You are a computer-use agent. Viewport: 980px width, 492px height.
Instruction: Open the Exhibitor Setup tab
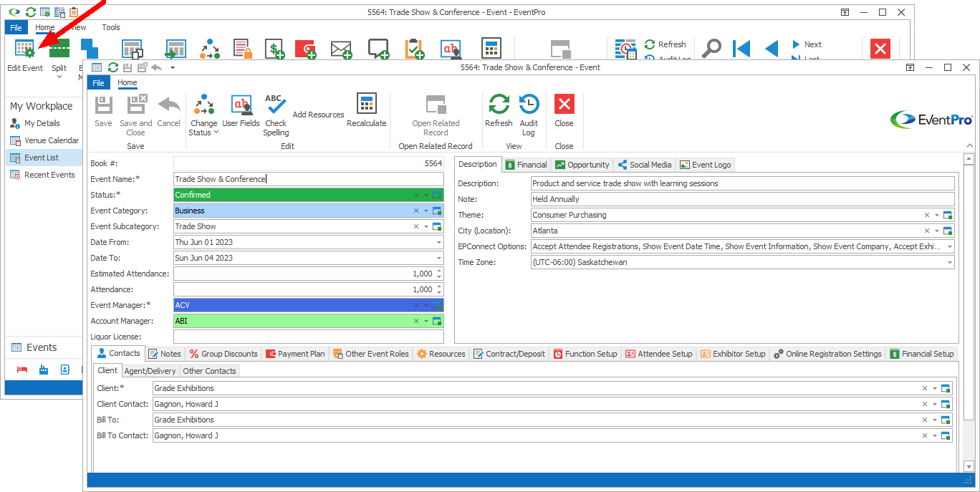733,354
